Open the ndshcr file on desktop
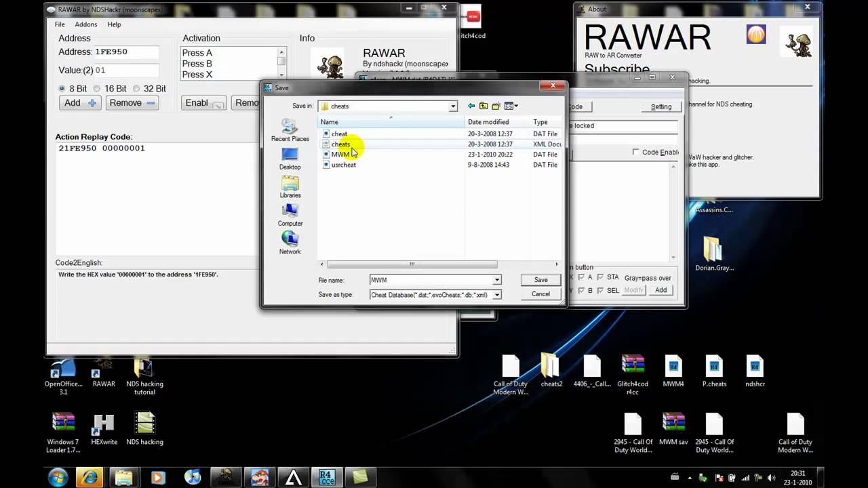868x488 pixels. tap(755, 370)
